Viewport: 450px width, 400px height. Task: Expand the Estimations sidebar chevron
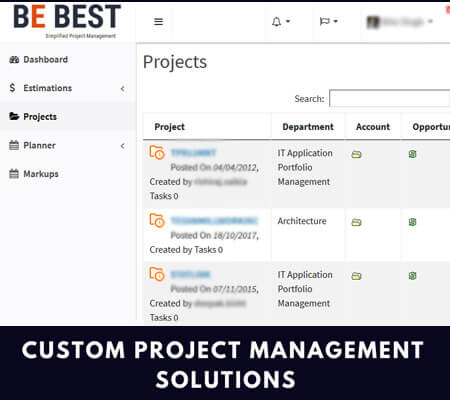pos(123,88)
